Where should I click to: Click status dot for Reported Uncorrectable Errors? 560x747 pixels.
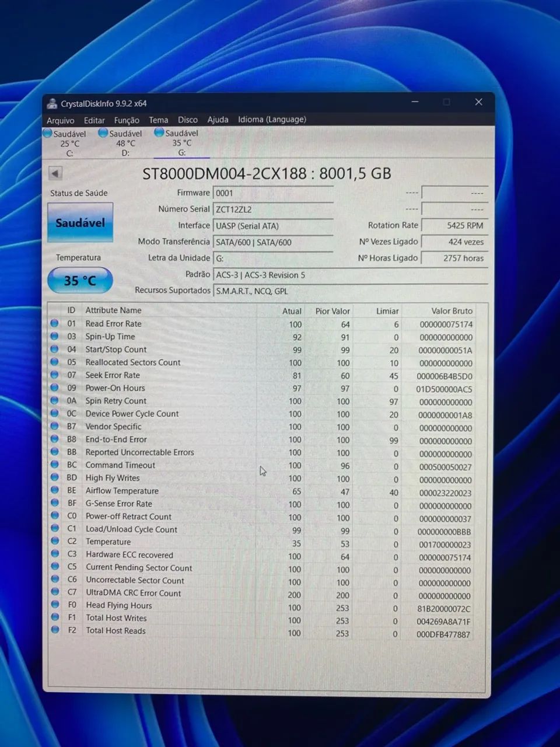(x=55, y=452)
